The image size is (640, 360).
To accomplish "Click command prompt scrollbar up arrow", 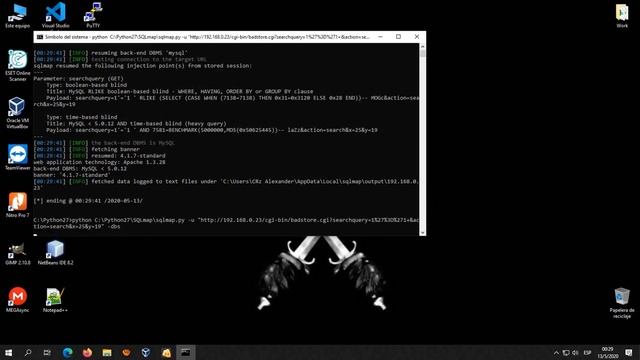I will pos(422,47).
